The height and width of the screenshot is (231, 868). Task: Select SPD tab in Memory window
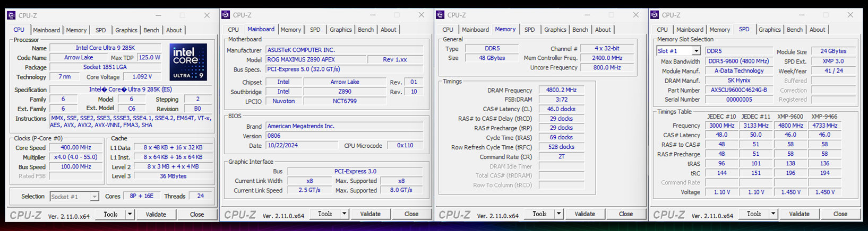(x=529, y=30)
